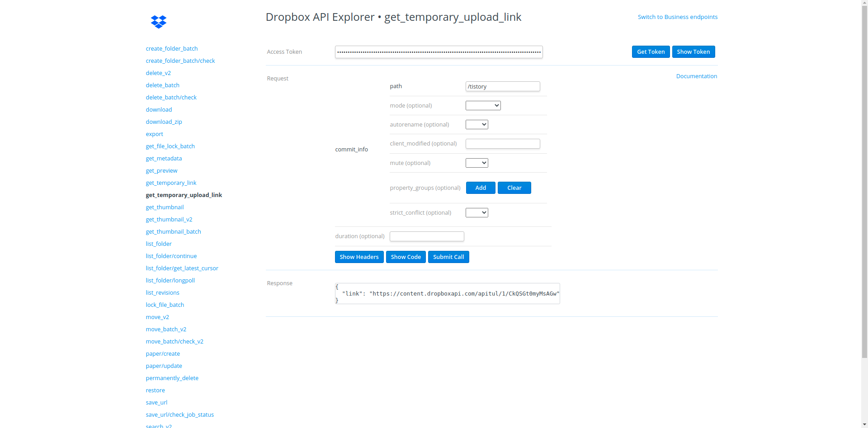868x428 pixels.
Task: Open the get_thumbnail endpoint
Action: pyautogui.click(x=165, y=207)
